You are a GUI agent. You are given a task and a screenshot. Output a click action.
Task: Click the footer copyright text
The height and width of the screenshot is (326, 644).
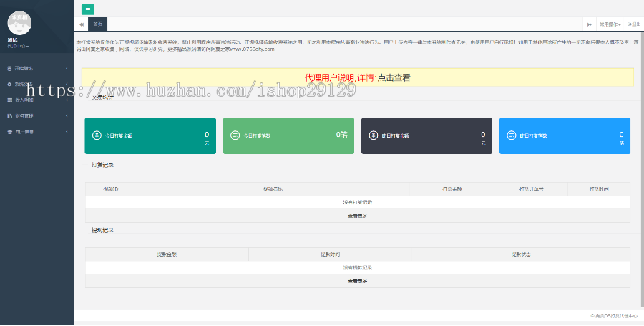(615, 316)
